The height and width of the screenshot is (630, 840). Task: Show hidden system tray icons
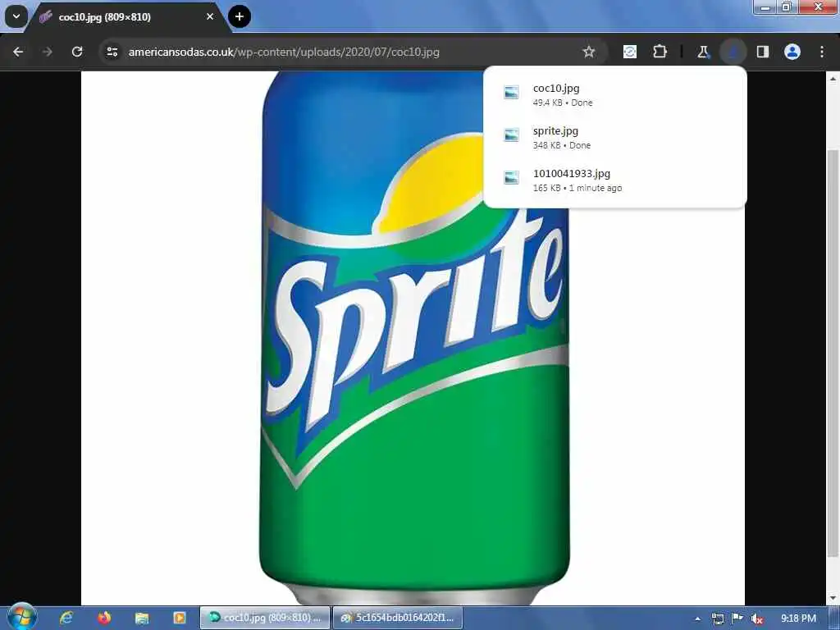point(697,619)
